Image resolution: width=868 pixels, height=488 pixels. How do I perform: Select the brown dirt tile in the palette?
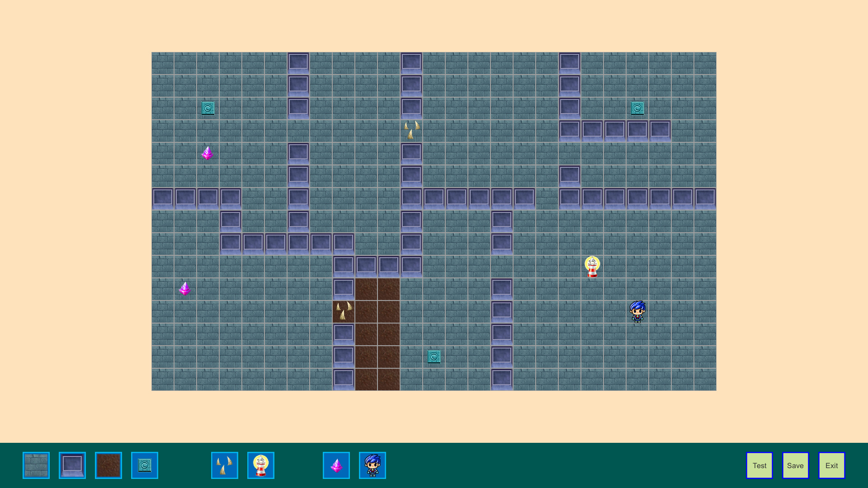pyautogui.click(x=108, y=465)
